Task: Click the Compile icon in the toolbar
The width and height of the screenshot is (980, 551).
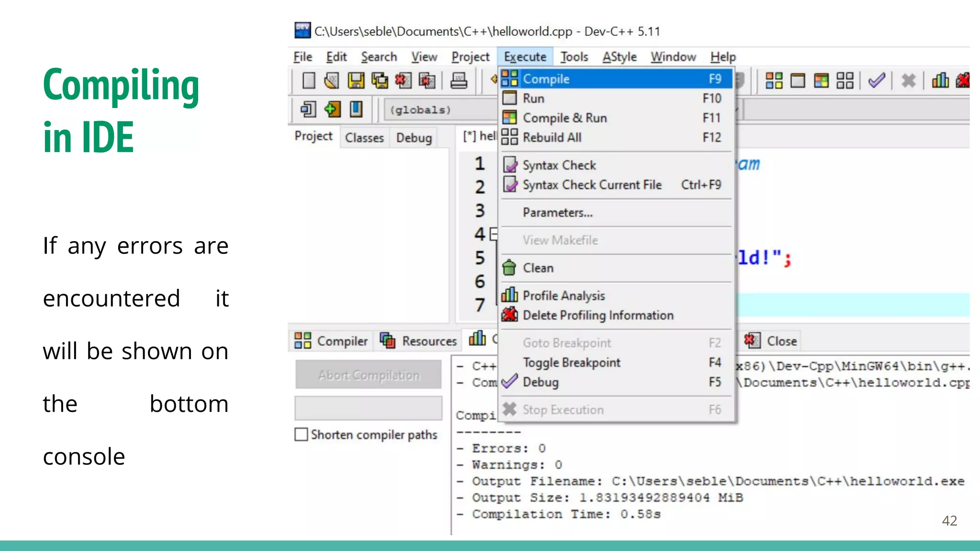Action: point(774,80)
